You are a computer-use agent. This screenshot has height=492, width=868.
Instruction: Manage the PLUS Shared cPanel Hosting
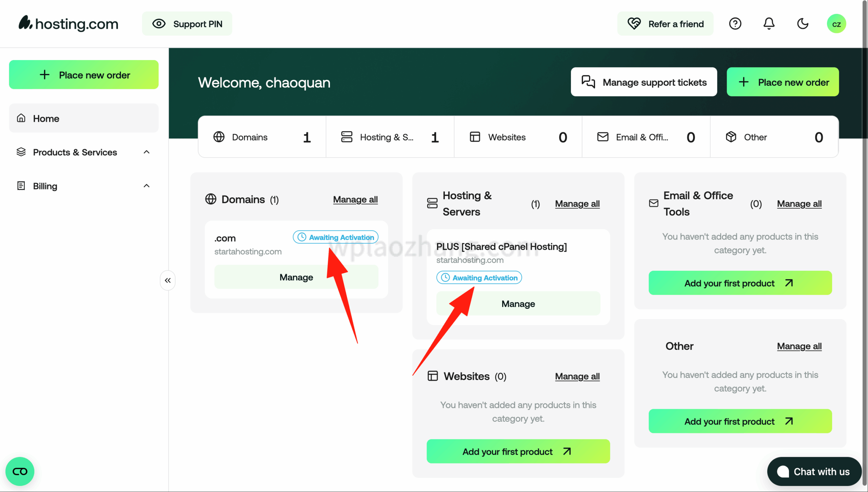518,304
